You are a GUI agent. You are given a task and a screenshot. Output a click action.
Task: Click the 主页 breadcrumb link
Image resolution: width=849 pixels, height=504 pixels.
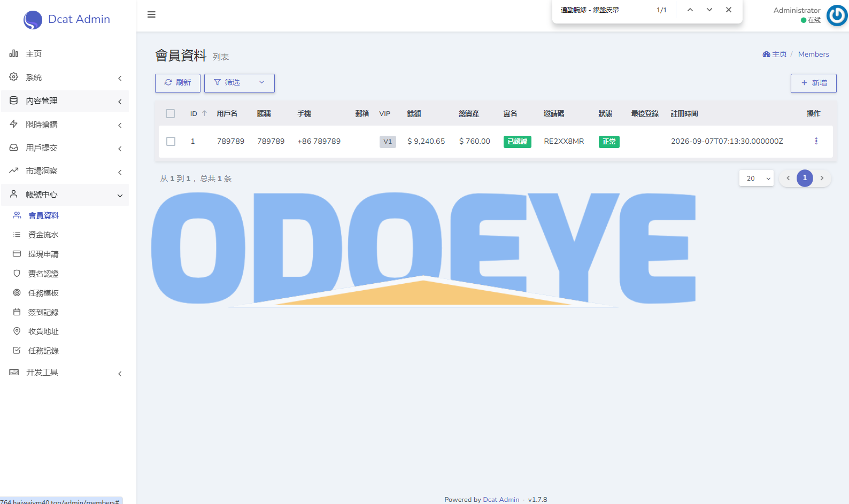point(775,55)
